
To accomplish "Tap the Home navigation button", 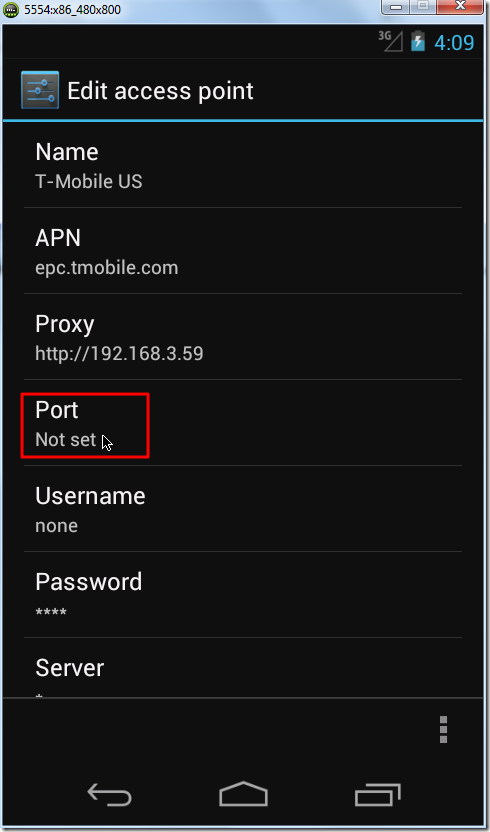I will coord(244,794).
